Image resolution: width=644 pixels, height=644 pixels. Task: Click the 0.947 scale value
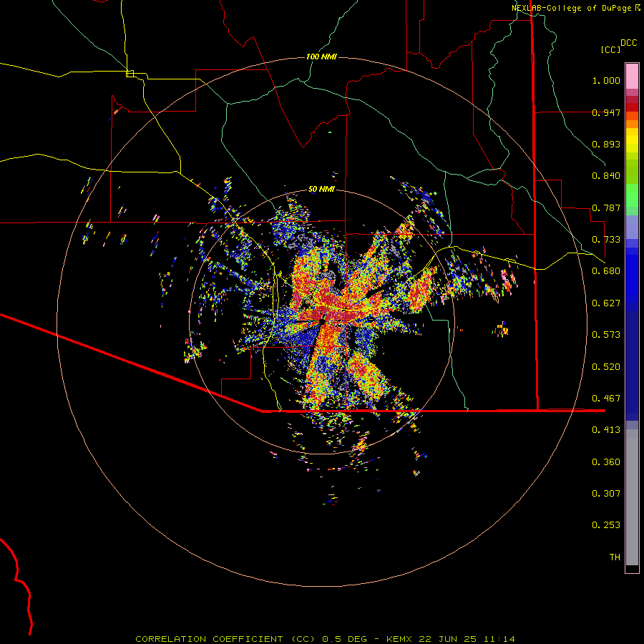click(606, 112)
